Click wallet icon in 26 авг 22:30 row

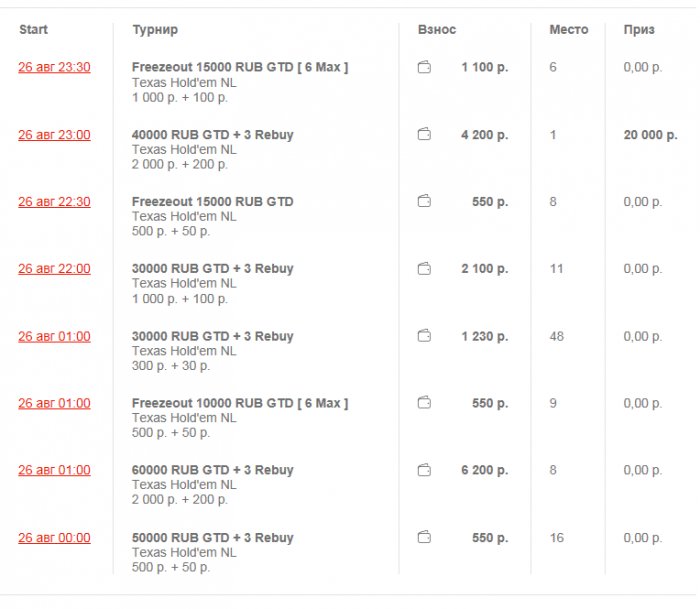424,202
